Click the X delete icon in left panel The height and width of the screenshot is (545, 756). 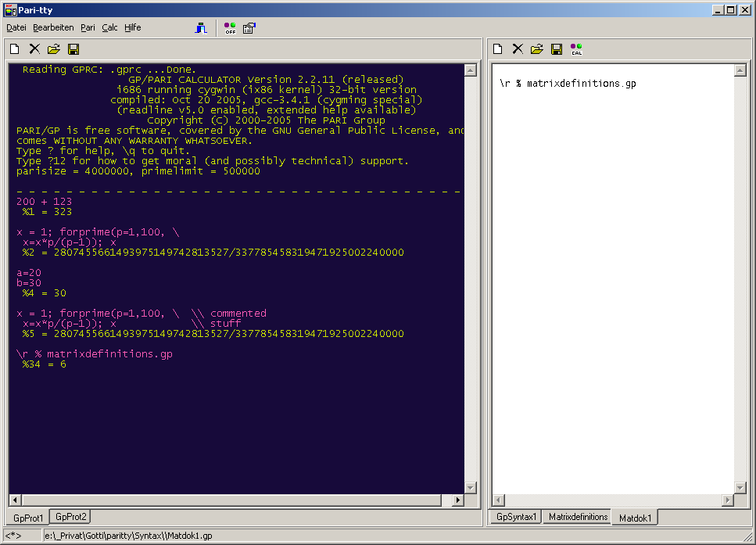(34, 49)
